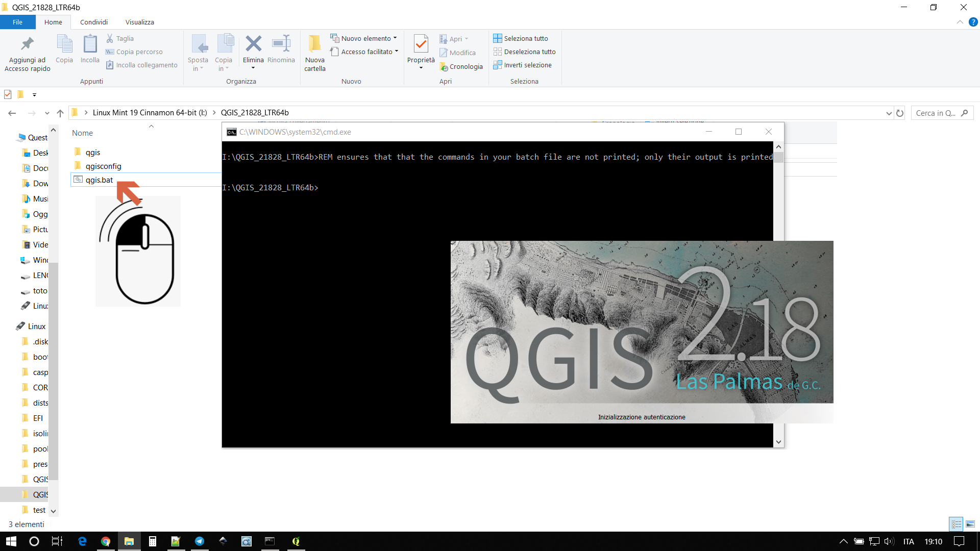Open QGIS icon in the taskbar
This screenshot has width=980, height=551.
pos(296,541)
